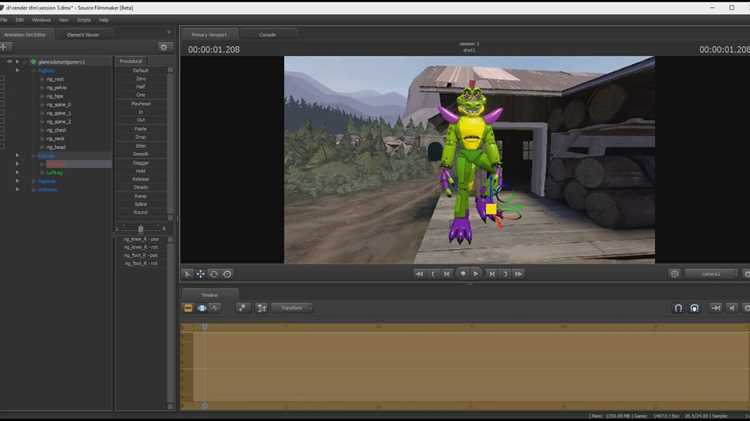Open the File menu
Viewport: 750px width, 421px height.
tap(4, 20)
